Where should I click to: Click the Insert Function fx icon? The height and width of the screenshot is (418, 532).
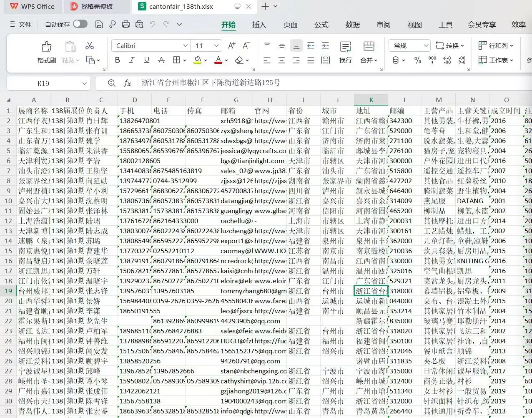[x=128, y=83]
